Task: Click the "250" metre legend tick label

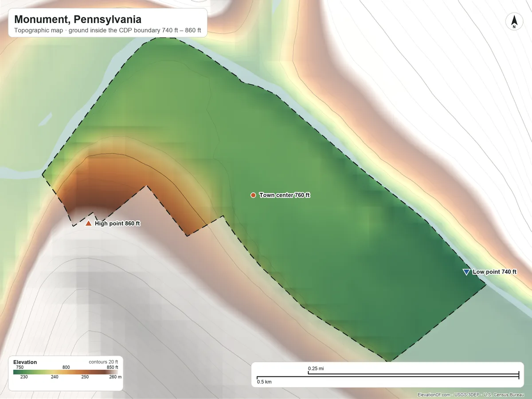Action: 85,377
